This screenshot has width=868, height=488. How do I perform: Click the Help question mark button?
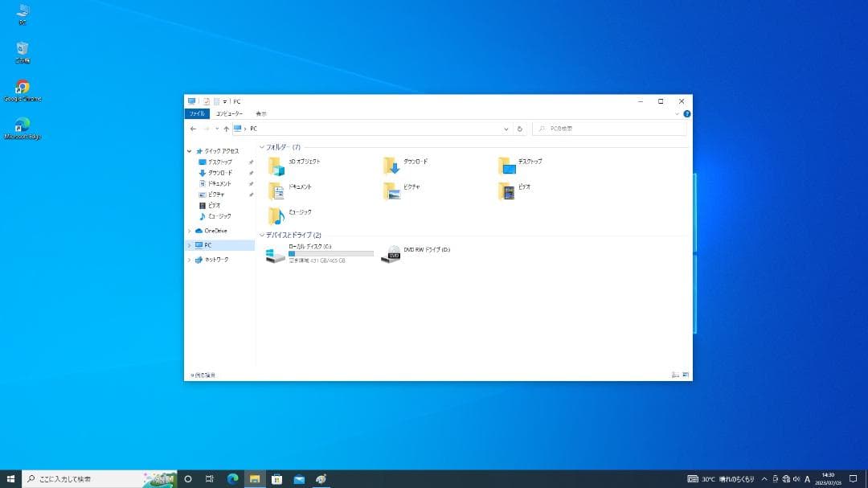[686, 113]
